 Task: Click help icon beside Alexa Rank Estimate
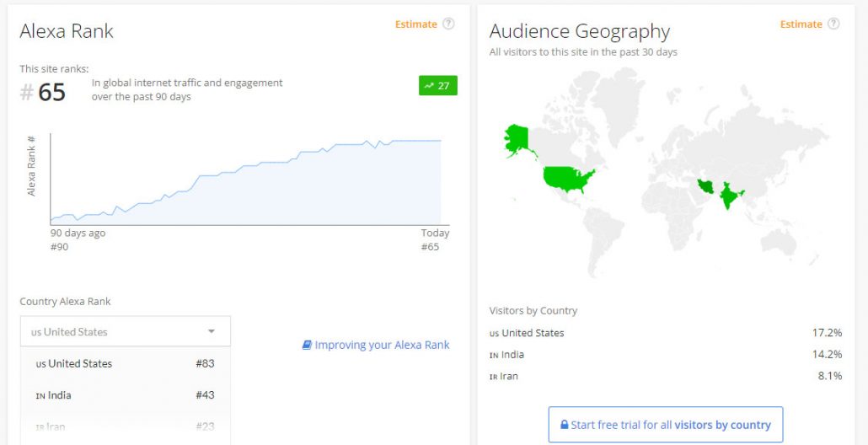coord(448,24)
